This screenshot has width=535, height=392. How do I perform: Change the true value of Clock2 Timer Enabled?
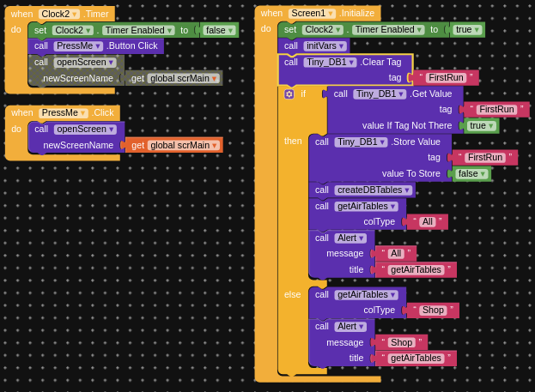tap(467, 30)
